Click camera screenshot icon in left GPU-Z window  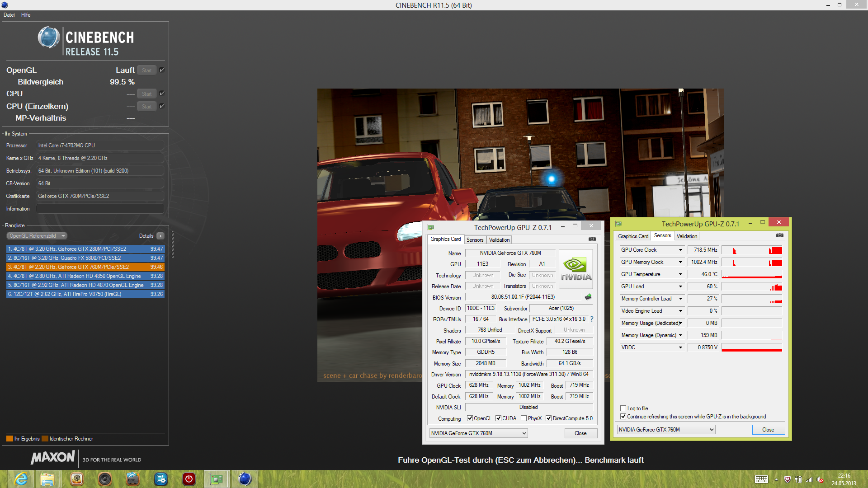(592, 239)
